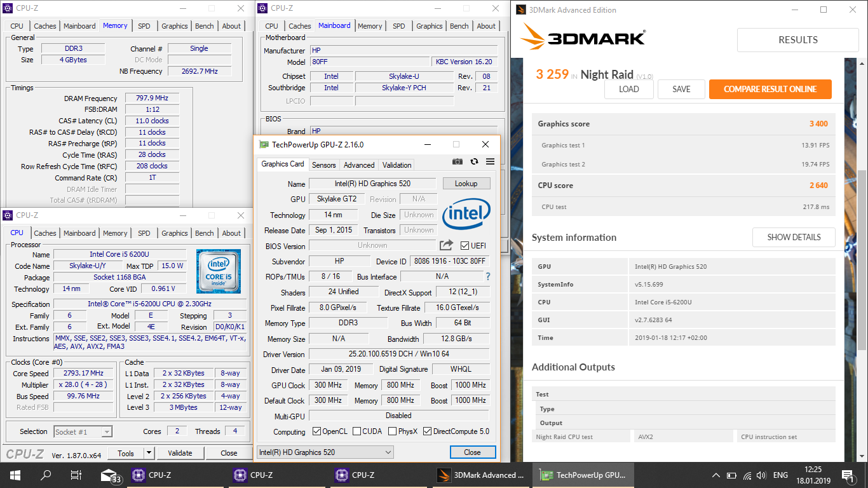Take a GPU-Z screenshot with the camera icon

458,162
